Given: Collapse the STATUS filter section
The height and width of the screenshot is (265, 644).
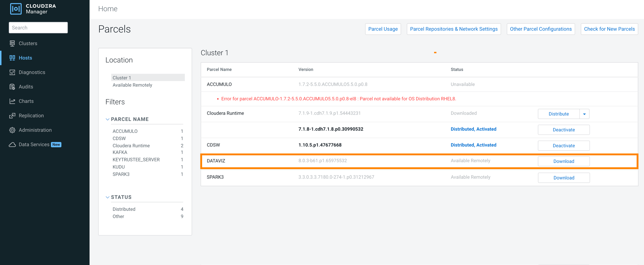Looking at the screenshot, I should pyautogui.click(x=107, y=197).
